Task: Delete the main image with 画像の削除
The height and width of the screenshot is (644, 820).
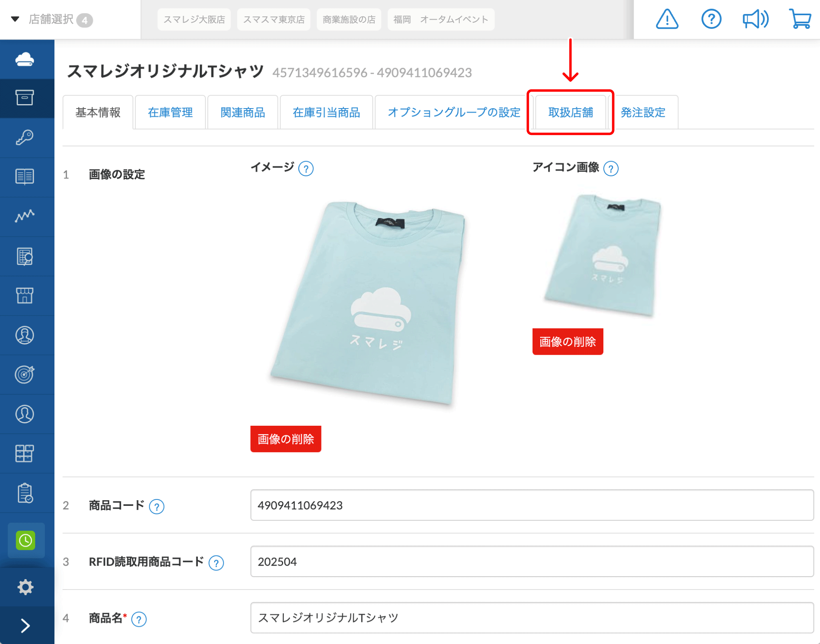Action: click(x=286, y=439)
